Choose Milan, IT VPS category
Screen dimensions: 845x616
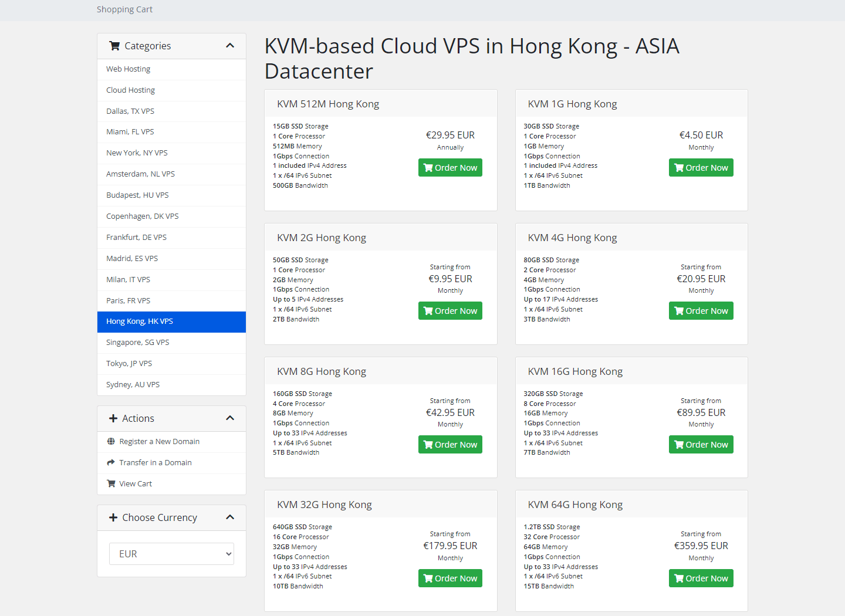click(x=171, y=280)
